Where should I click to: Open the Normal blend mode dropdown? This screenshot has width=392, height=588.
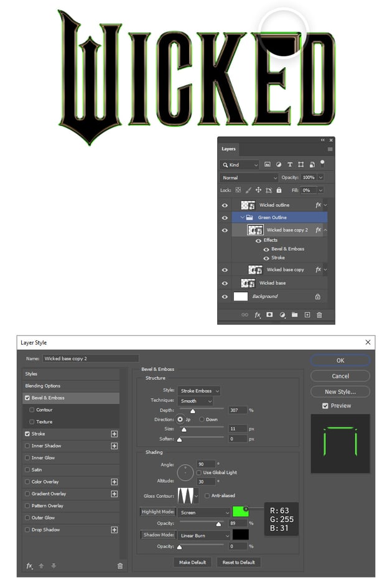[x=249, y=178]
